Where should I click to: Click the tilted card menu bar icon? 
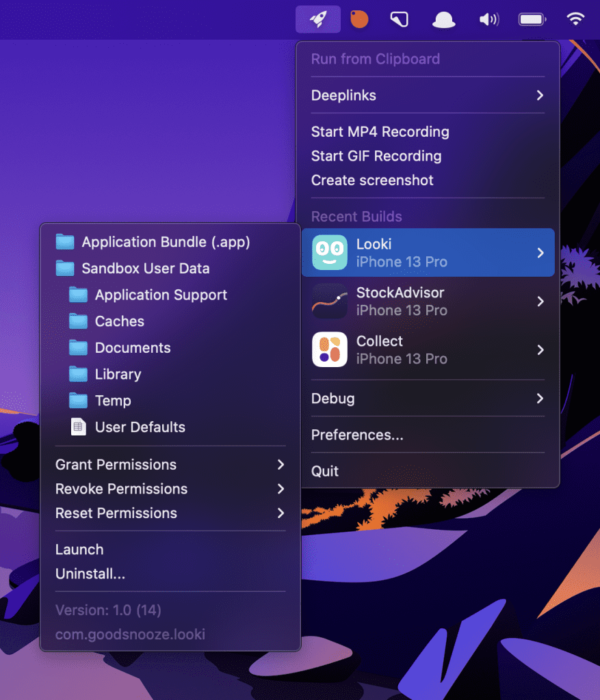coord(400,20)
